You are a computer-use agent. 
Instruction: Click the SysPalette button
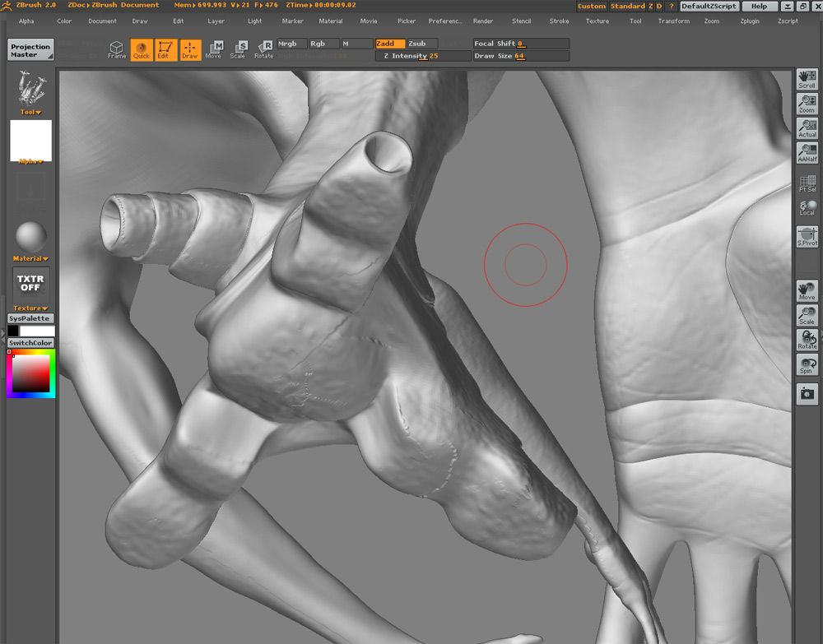pyautogui.click(x=30, y=318)
